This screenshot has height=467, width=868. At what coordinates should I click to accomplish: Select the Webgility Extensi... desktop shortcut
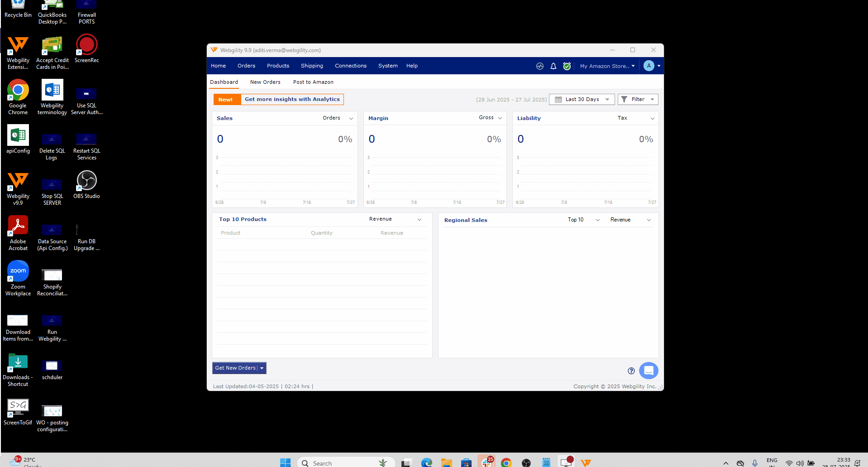pos(18,52)
